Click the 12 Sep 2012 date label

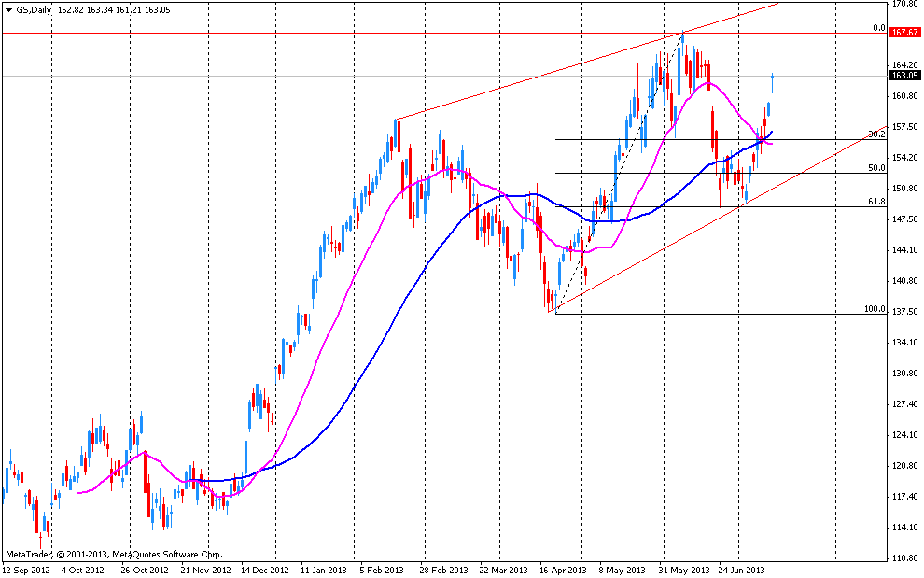[25, 571]
